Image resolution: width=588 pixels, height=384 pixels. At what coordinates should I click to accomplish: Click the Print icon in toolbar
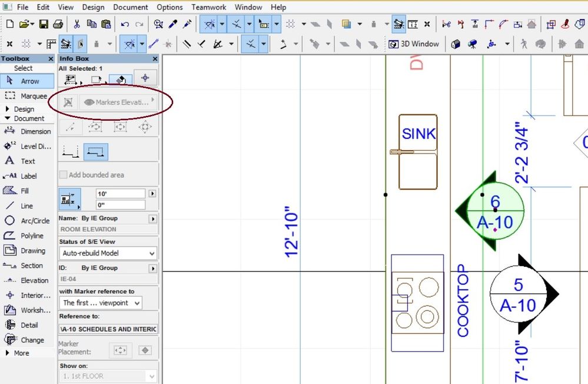click(x=58, y=24)
